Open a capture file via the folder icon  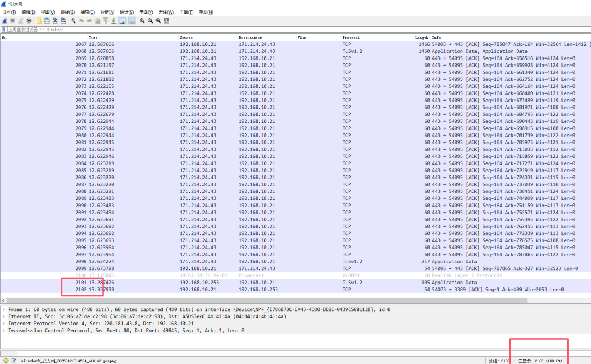click(x=39, y=21)
